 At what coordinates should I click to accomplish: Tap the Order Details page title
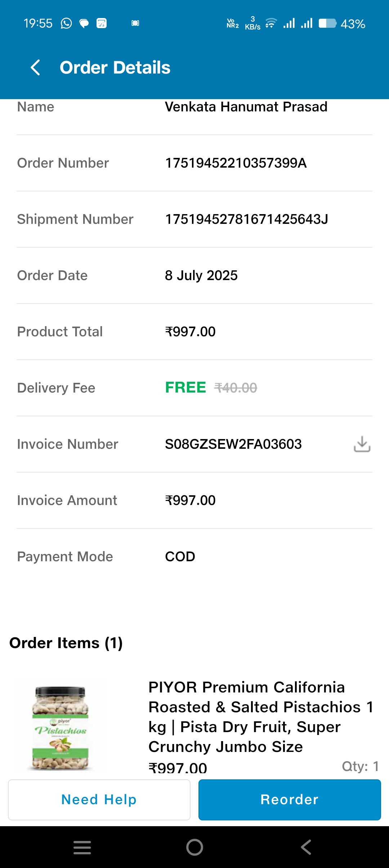(x=115, y=67)
